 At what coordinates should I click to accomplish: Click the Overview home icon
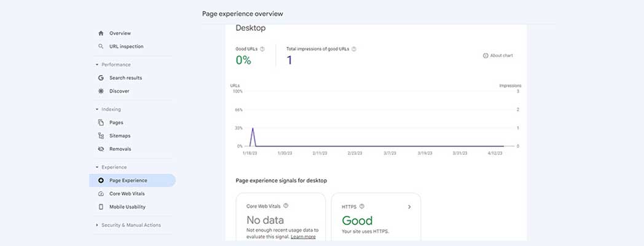coord(101,33)
